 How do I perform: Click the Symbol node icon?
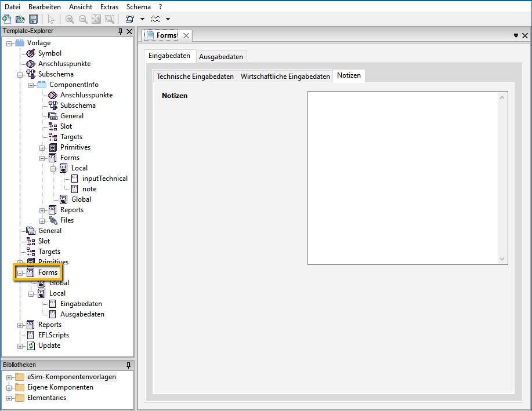pos(31,53)
